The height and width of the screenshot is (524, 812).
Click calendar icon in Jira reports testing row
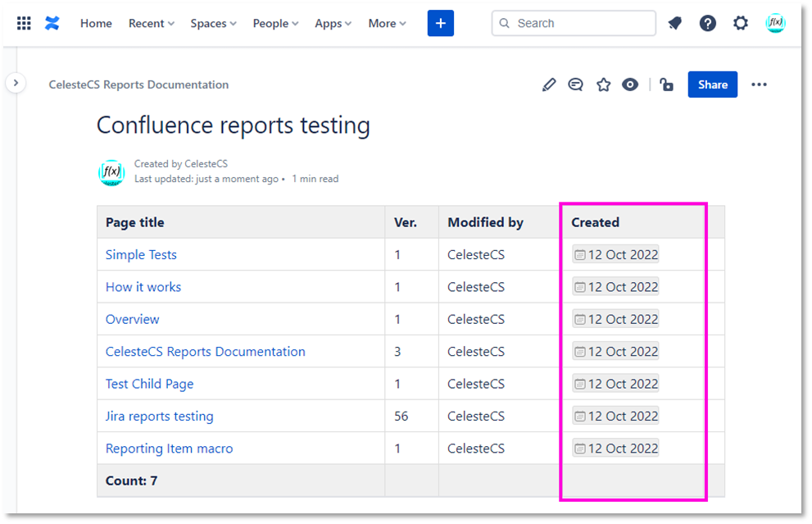click(580, 417)
